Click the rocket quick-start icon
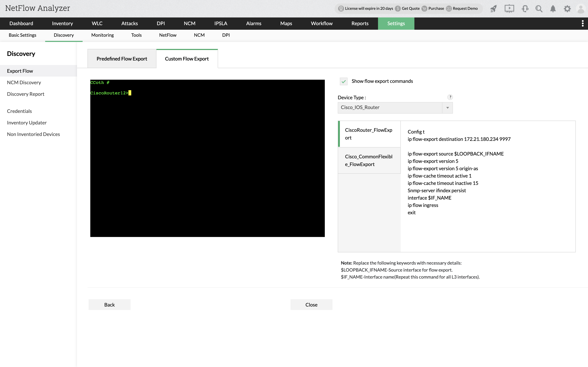588x367 pixels. coord(493,9)
